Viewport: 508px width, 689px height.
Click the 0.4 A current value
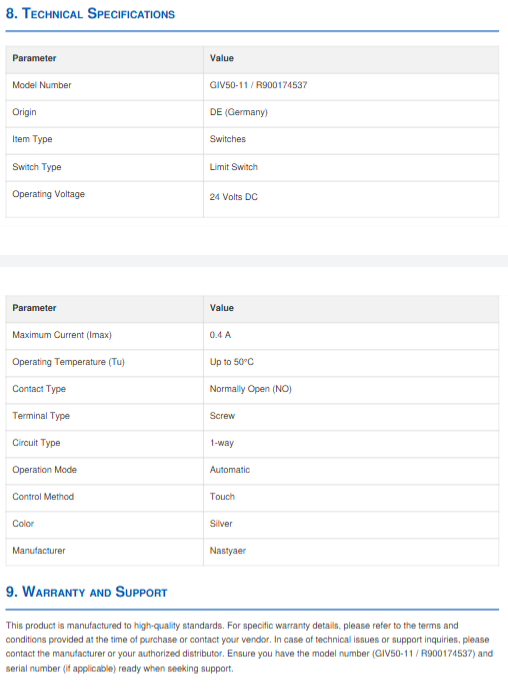coord(220,335)
